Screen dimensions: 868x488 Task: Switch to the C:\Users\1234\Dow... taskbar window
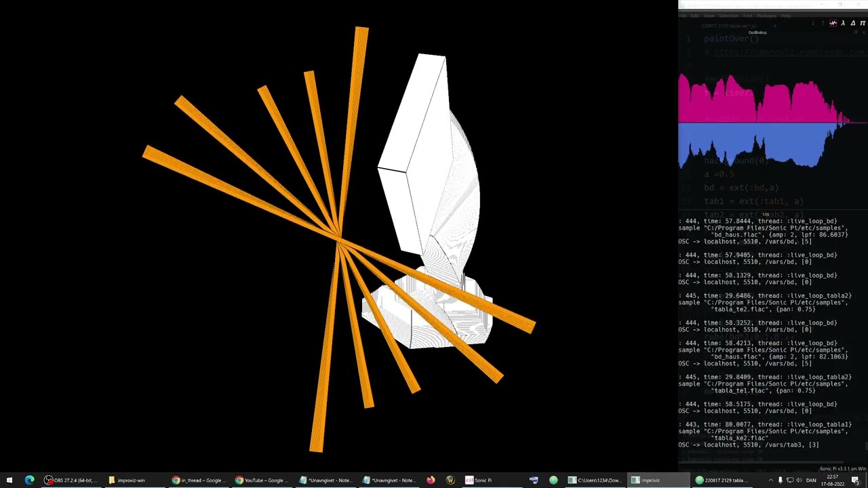coord(596,481)
